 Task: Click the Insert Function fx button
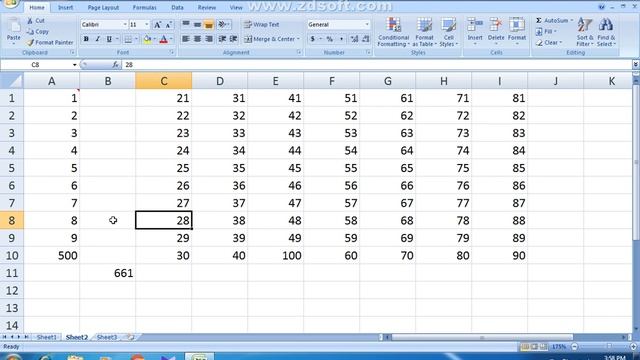point(116,64)
